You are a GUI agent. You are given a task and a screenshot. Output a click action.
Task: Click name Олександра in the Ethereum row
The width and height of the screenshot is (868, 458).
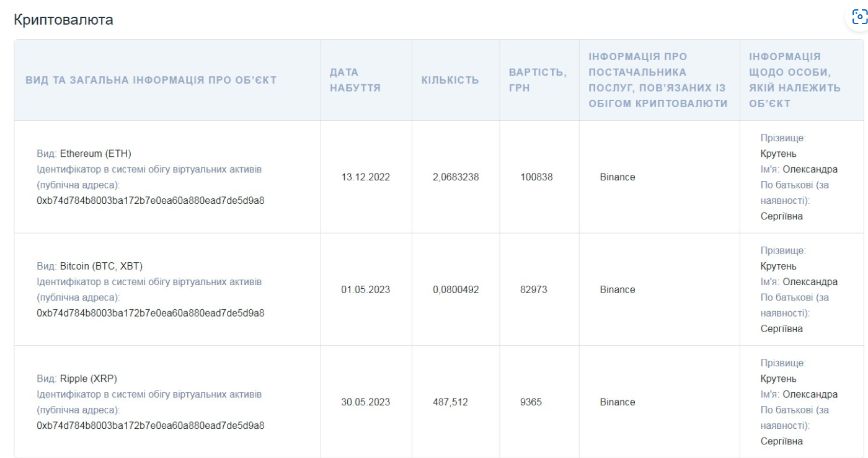click(810, 169)
